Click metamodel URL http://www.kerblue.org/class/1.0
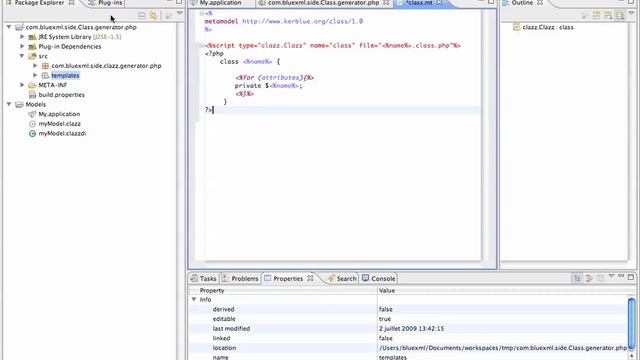The width and height of the screenshot is (640, 360). tap(302, 21)
